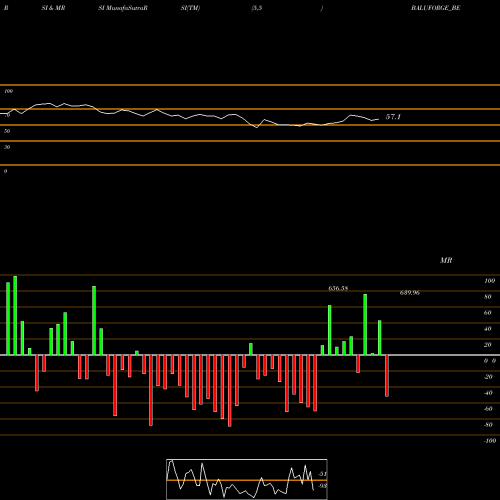500x500 pixels.
Task: Click the '(5,5' parameter text
Action: (257, 8)
